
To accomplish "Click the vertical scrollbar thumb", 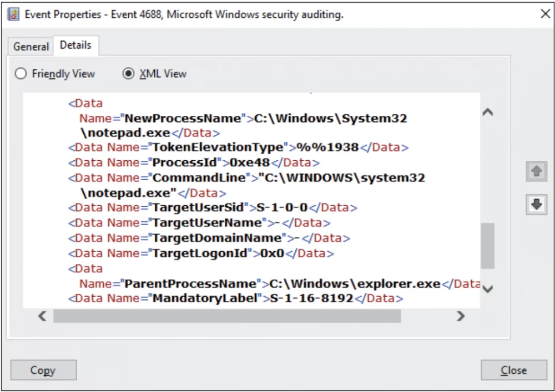I will pyautogui.click(x=488, y=247).
